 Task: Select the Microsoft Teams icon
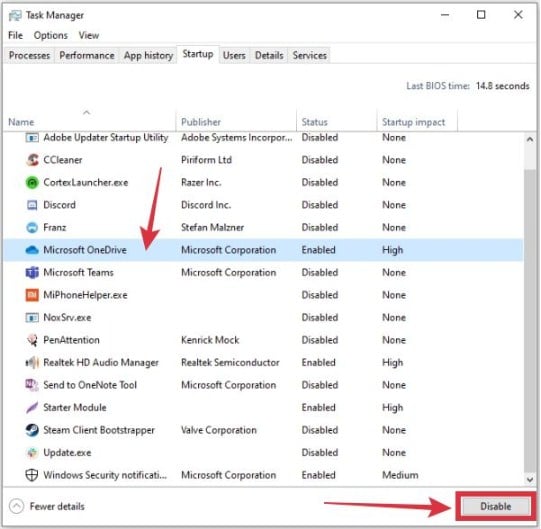[x=32, y=273]
